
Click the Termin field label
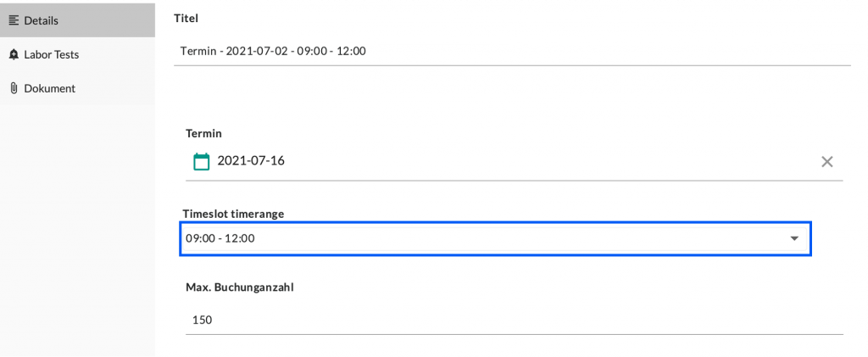tap(203, 133)
